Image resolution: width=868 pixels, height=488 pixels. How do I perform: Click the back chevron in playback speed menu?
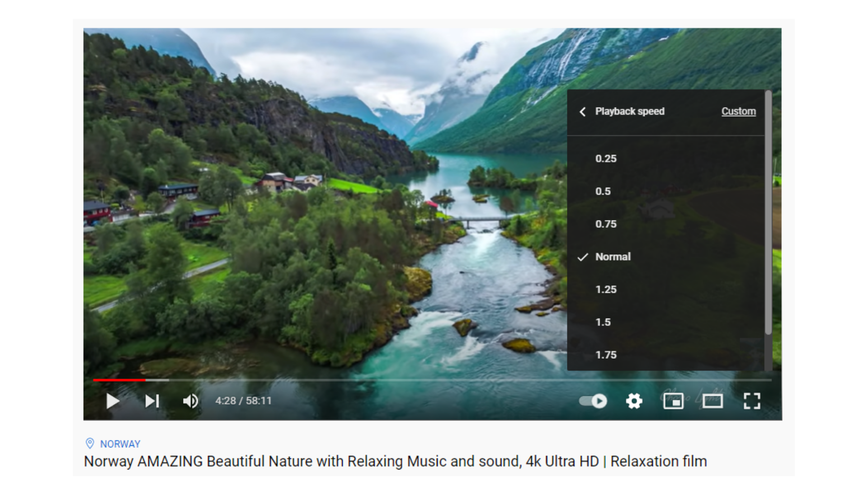(584, 112)
